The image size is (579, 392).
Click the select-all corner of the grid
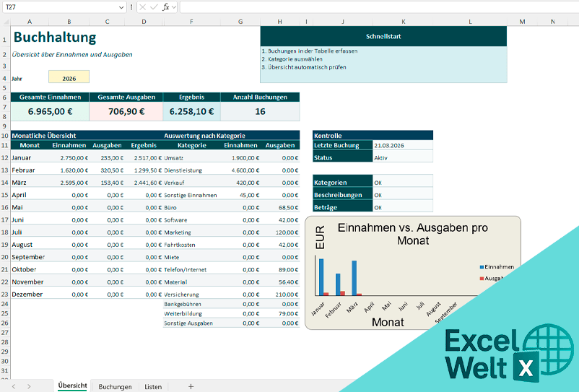point(5,22)
